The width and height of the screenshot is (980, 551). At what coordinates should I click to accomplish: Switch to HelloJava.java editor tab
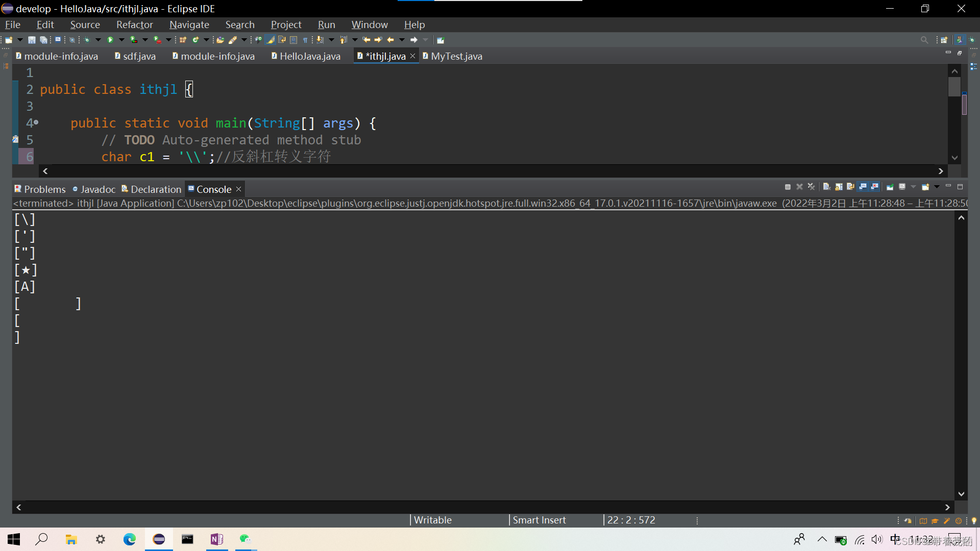310,56
